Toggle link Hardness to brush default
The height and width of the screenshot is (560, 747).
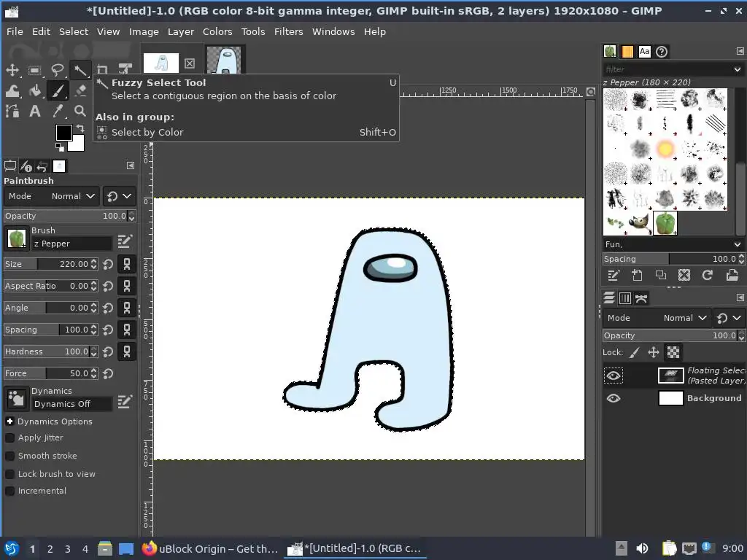(127, 352)
